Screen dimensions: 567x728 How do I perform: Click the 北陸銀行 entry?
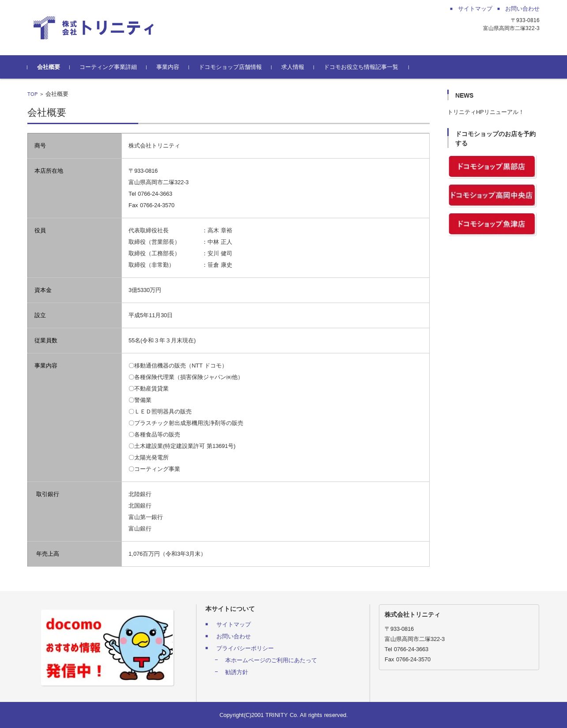(x=140, y=494)
